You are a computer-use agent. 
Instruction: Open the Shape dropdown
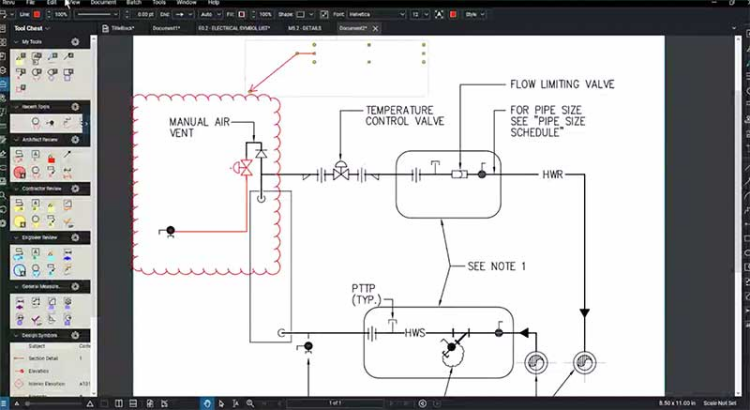(x=305, y=15)
